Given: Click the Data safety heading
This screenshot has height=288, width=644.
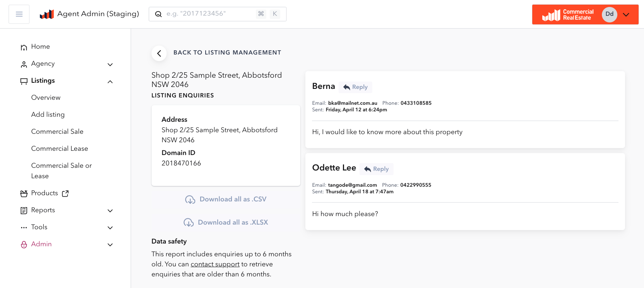Looking at the screenshot, I should (169, 241).
